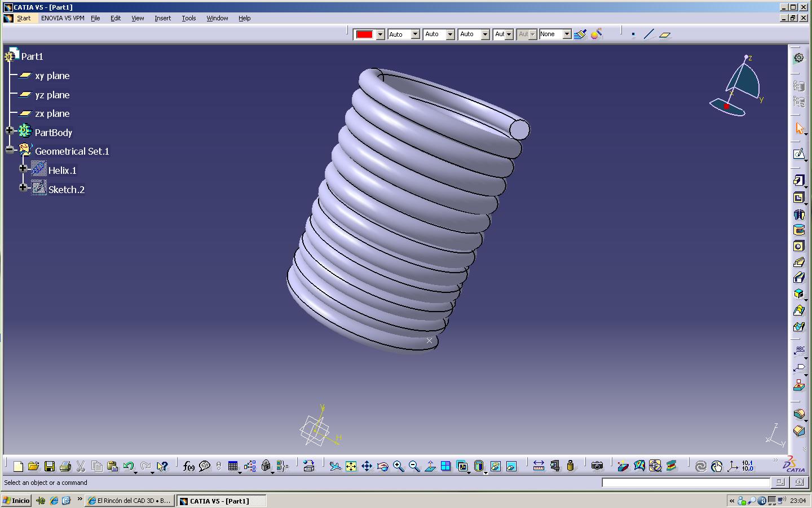
Task: Open the fill color dropdown arrow
Action: point(381,34)
